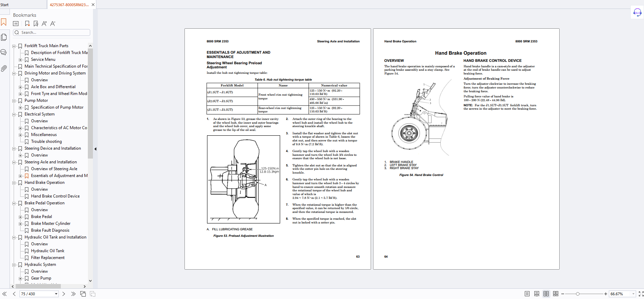Go to the next page
Image resolution: width=644 pixels, height=299 pixels.
(64, 294)
